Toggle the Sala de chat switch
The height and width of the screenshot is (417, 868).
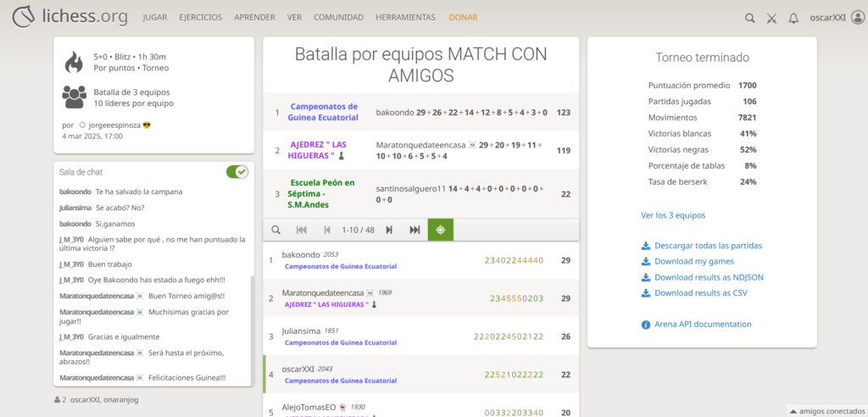pos(237,172)
